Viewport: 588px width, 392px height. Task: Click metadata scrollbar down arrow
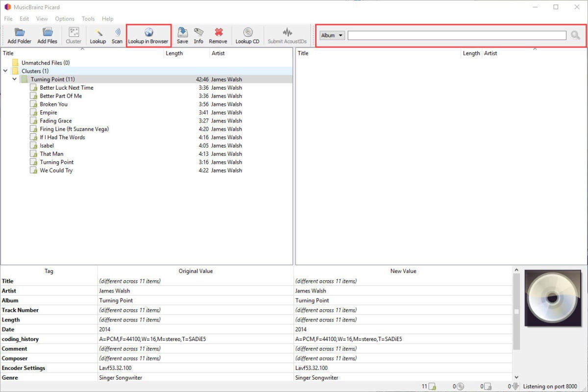[516, 377]
